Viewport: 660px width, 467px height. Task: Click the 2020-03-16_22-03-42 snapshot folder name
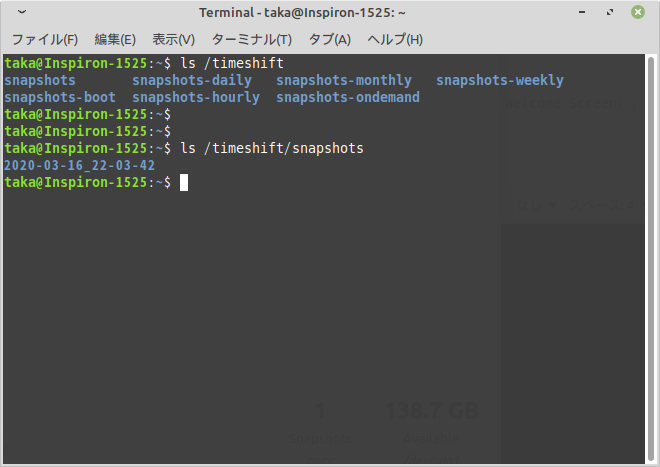click(x=80, y=165)
